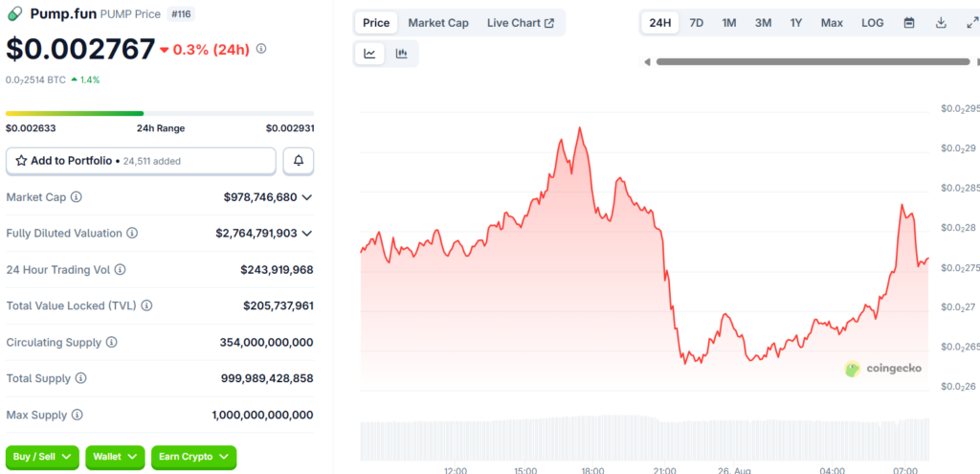Click the Circulating Supply info icon

tap(112, 342)
